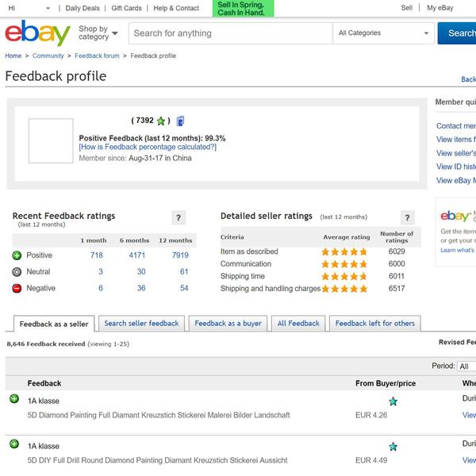476x476 pixels.
Task: Switch to Search seller feedback tab
Action: [x=141, y=324]
